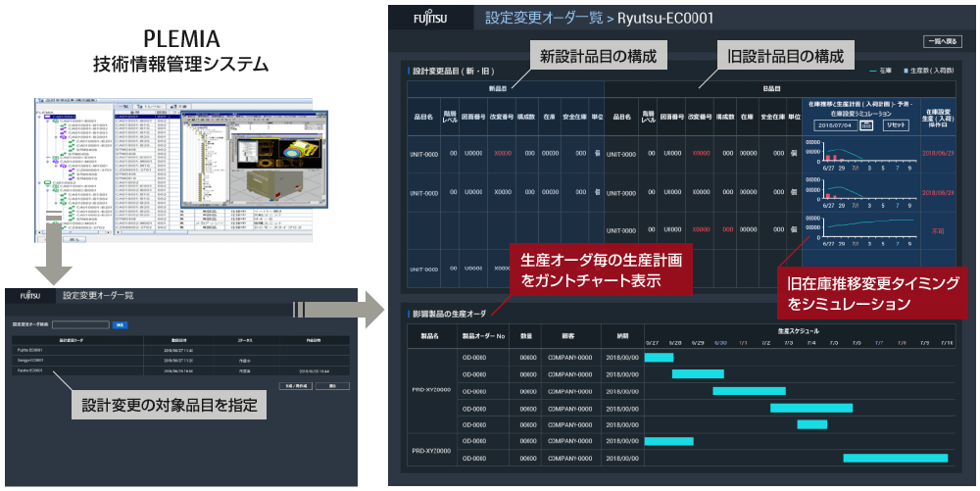The width and height of the screenshot is (980, 491).
Task: Open the calendar icon beside the 2018/07/04 date
Action: pyautogui.click(x=866, y=125)
